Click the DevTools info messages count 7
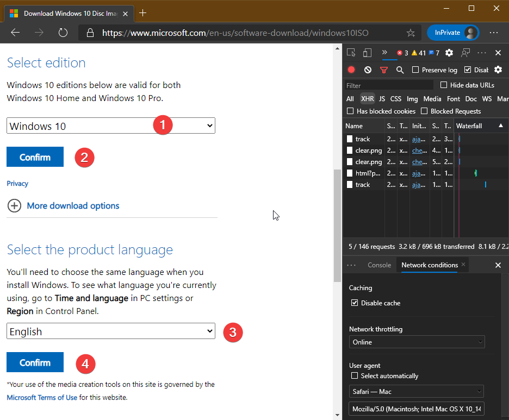The width and height of the screenshot is (509, 420). [434, 53]
